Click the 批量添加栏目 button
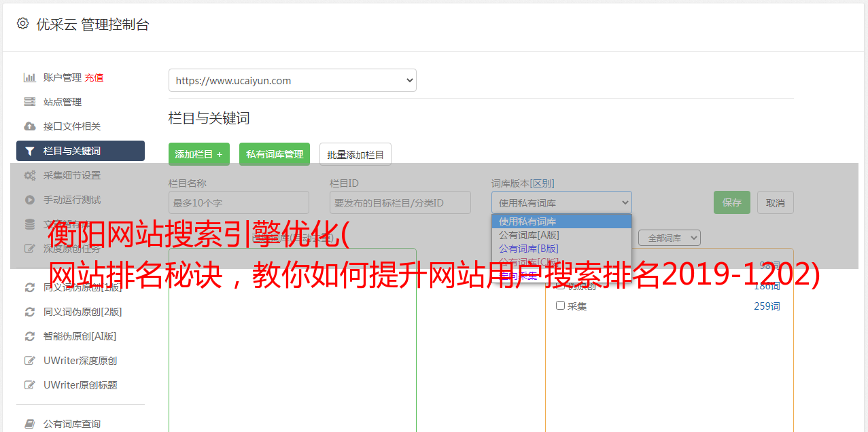Image resolution: width=868 pixels, height=432 pixels. 355,154
